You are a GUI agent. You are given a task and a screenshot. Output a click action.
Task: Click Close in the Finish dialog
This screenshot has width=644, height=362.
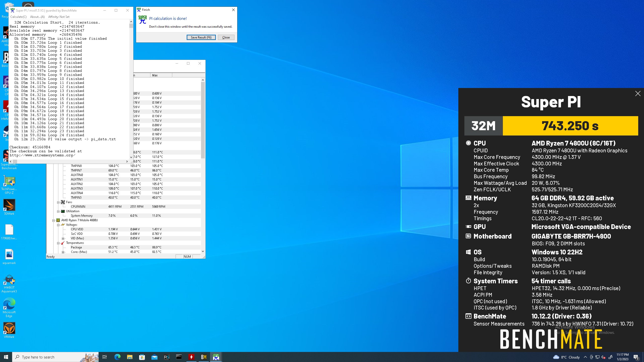(226, 37)
